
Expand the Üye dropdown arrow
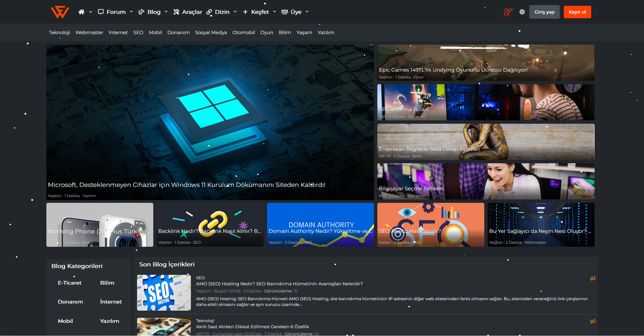(307, 12)
